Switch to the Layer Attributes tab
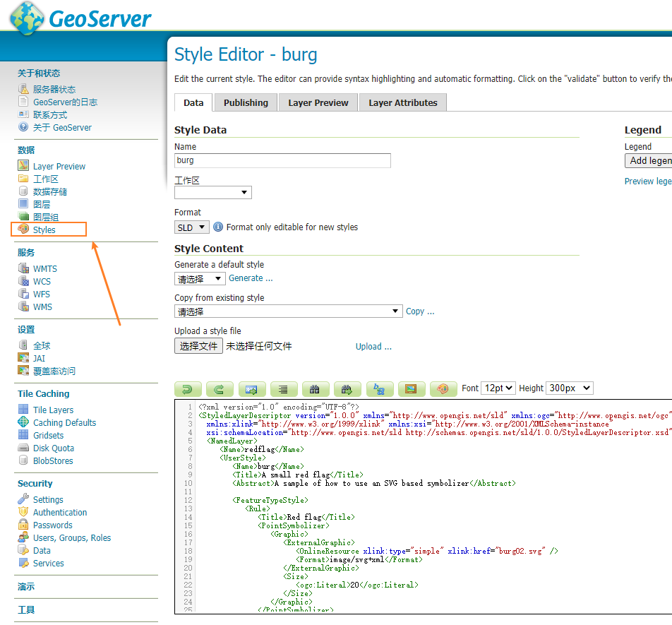The image size is (672, 625). click(x=402, y=102)
